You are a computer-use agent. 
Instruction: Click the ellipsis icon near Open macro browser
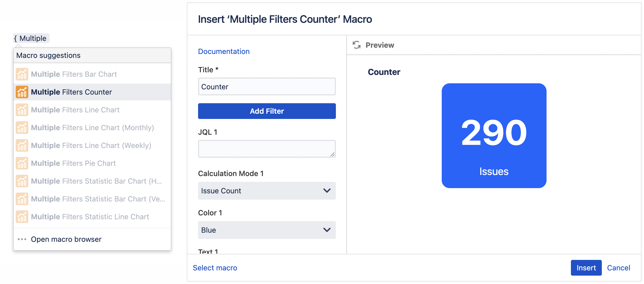tap(22, 239)
